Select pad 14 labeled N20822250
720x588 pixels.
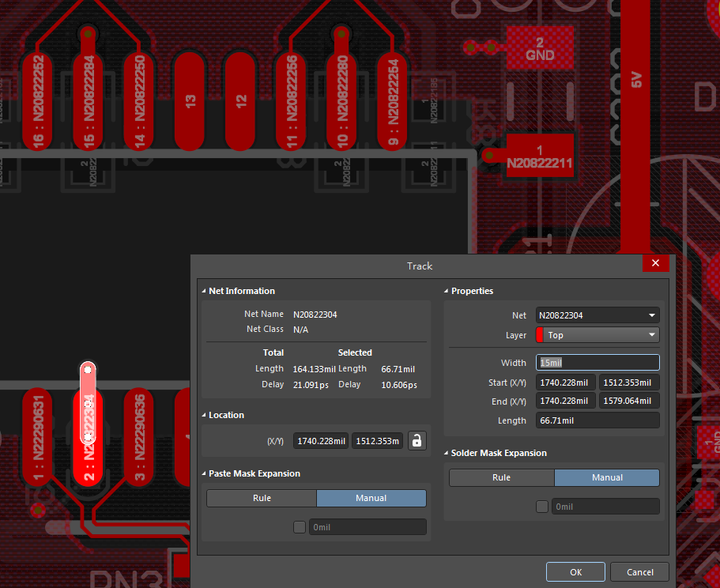point(138,101)
